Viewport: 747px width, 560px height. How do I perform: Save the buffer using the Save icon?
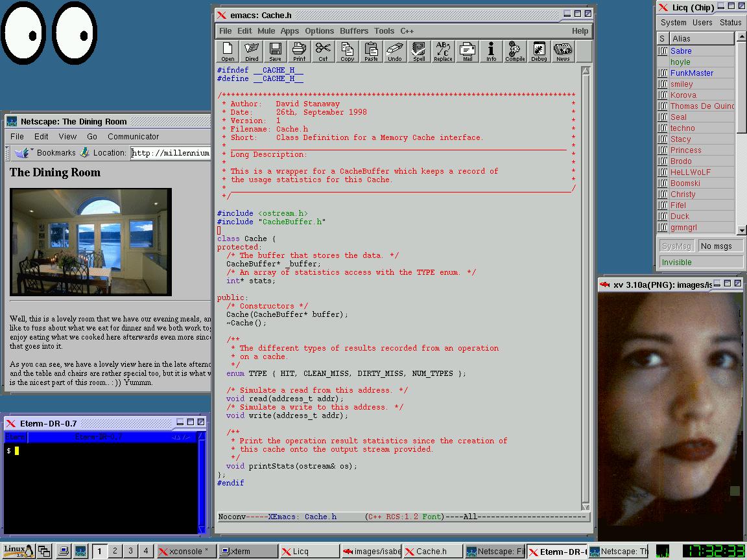(x=275, y=51)
